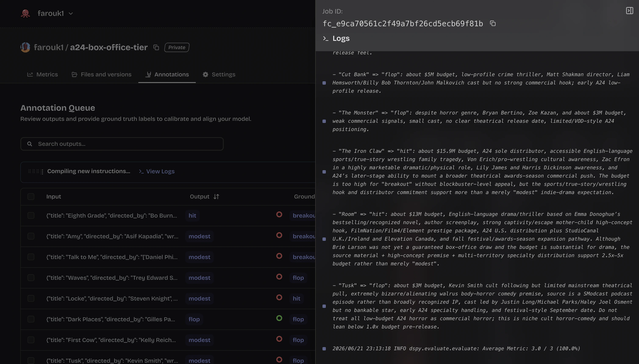Check the Talk to Me row checkbox

31,257
